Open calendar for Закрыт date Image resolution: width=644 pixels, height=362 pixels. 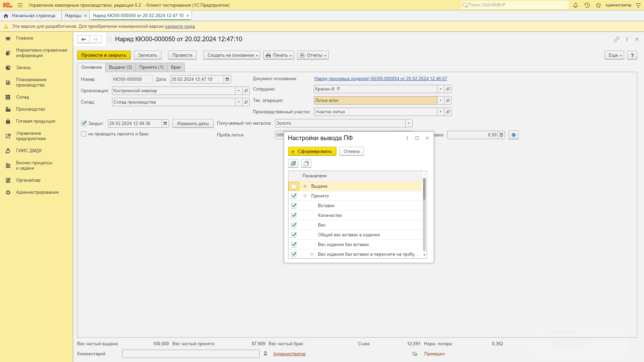(165, 124)
